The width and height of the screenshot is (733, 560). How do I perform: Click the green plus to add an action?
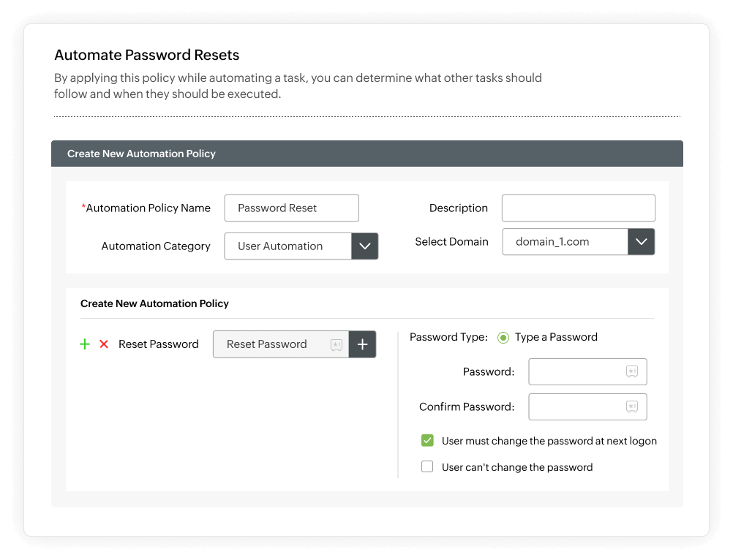click(x=84, y=344)
